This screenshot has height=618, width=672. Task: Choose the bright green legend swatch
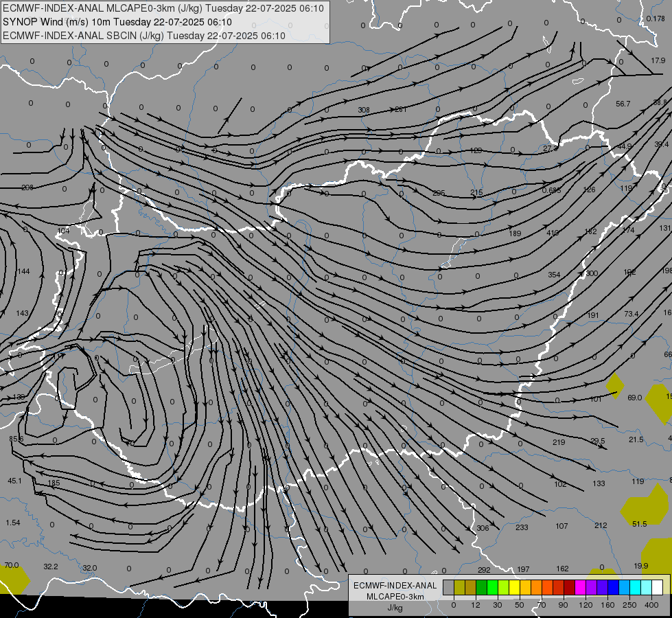492,587
